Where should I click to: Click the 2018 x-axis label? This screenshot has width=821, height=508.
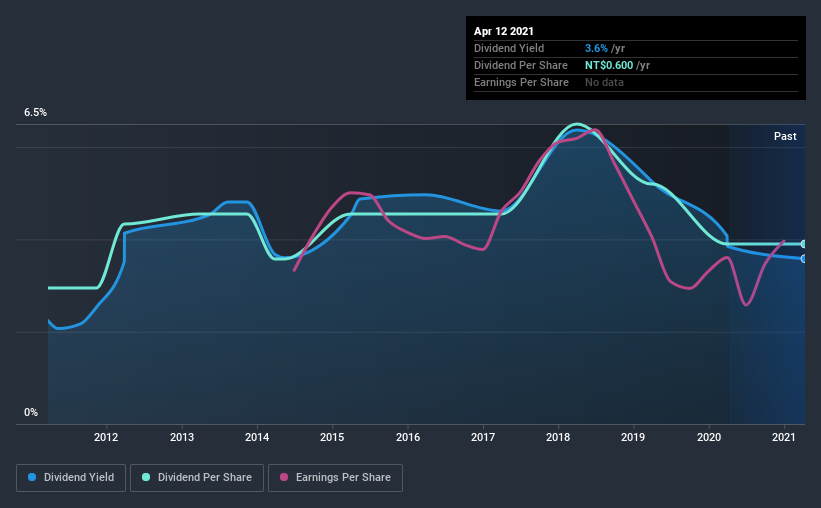(558, 437)
